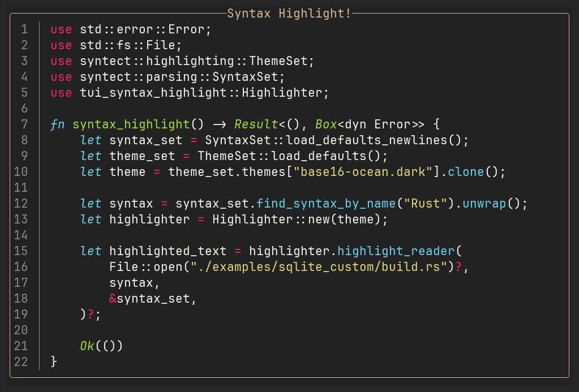The height and width of the screenshot is (392, 579).
Task: Click the &syntax_set argument on line 18
Action: pos(153,299)
